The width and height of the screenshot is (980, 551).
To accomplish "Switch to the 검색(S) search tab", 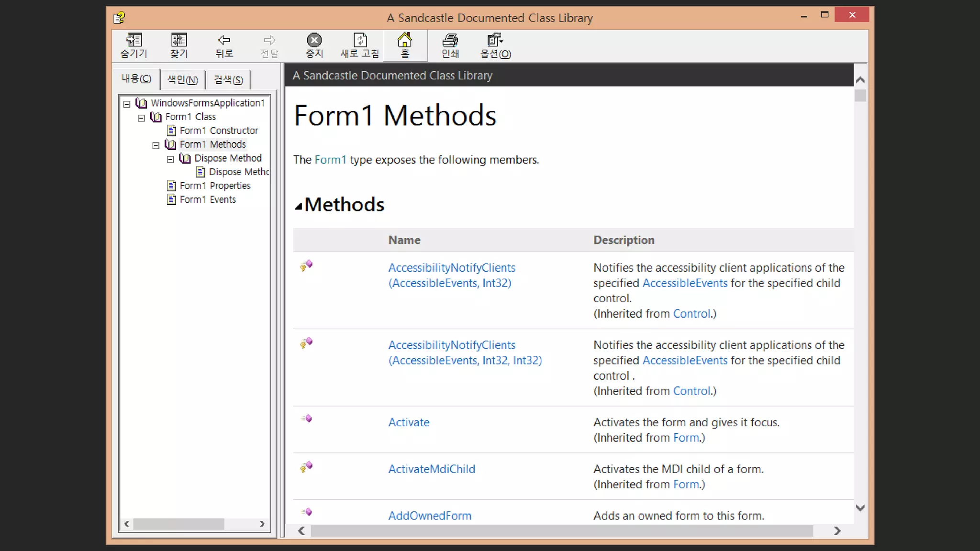I will pyautogui.click(x=228, y=79).
